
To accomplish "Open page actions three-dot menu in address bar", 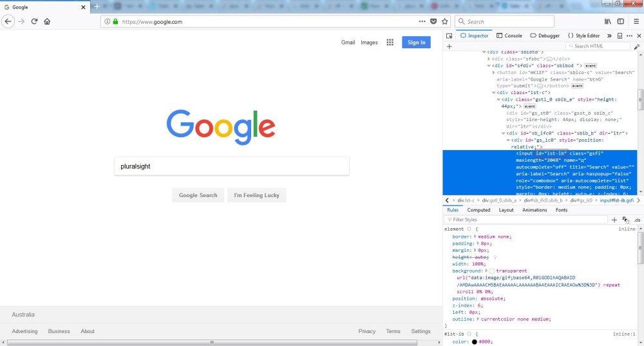I will [x=422, y=21].
